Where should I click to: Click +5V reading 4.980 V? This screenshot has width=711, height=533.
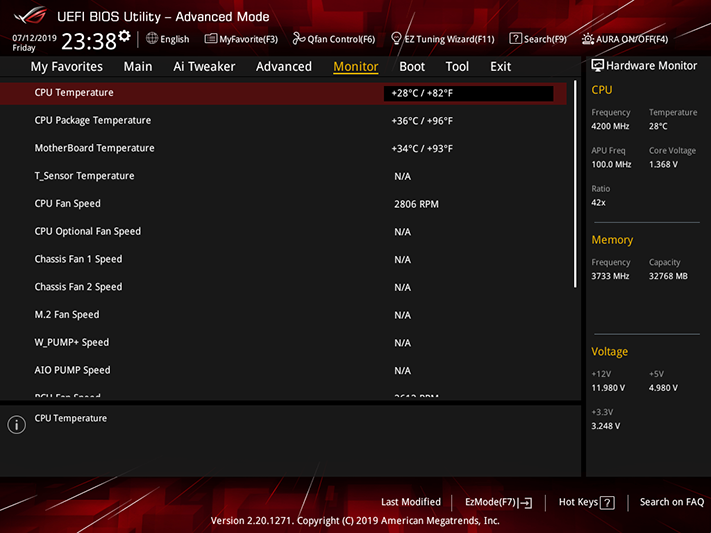coord(663,388)
